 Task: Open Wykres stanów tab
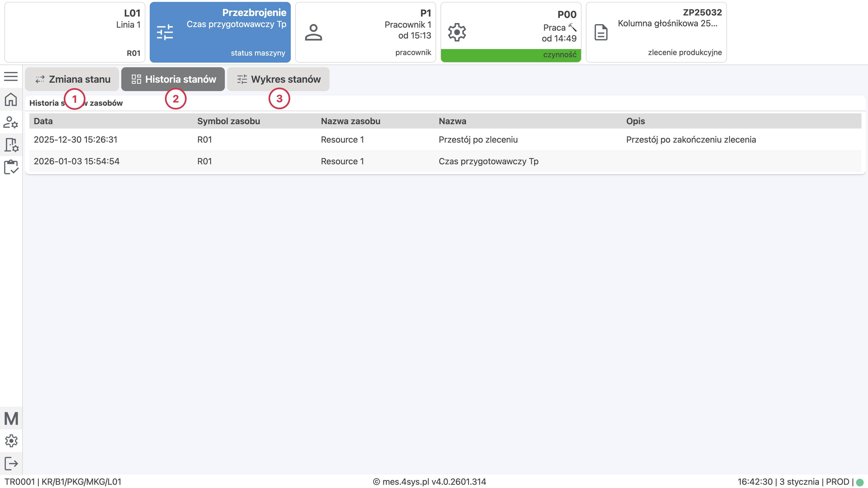coord(278,79)
